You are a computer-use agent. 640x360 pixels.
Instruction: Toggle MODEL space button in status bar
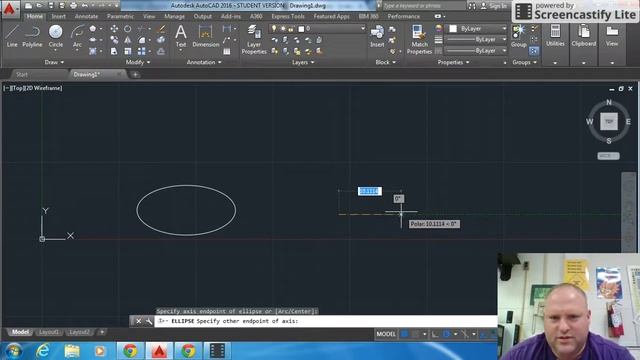point(386,334)
